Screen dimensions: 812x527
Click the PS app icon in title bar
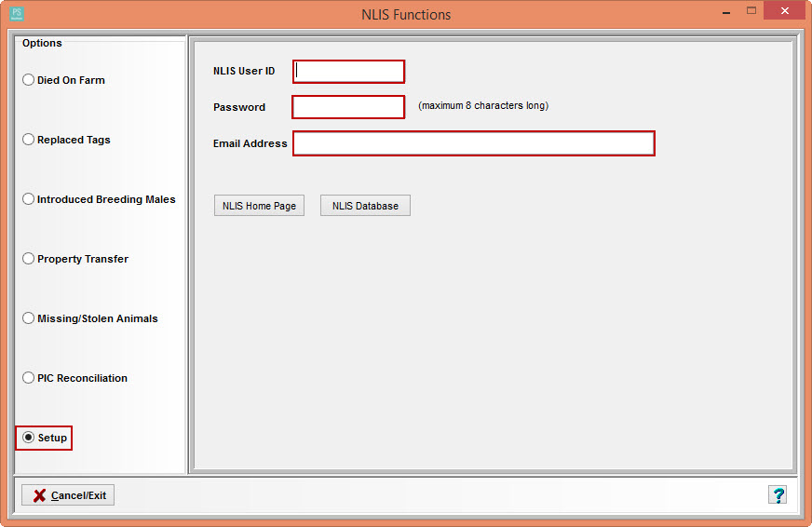pos(17,13)
